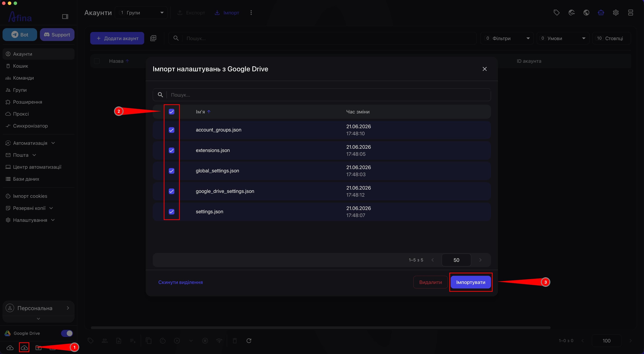Screen dimensions: 644x354
Task: Tick the select-all checkbox in accounts table
Action: (x=97, y=61)
